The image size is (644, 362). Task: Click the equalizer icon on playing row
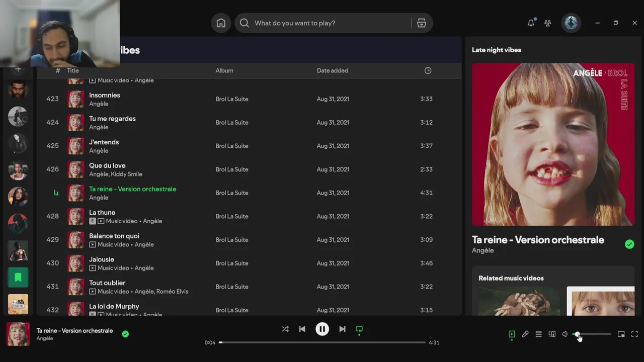point(56,193)
